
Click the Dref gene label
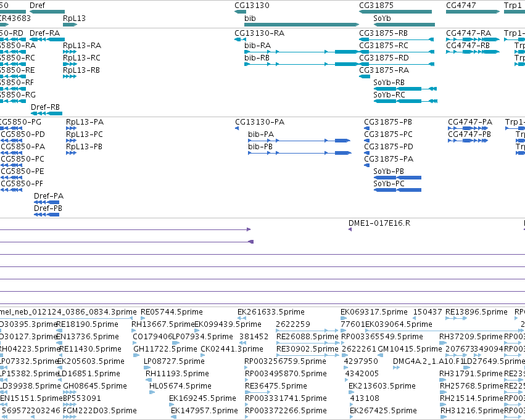(37, 6)
